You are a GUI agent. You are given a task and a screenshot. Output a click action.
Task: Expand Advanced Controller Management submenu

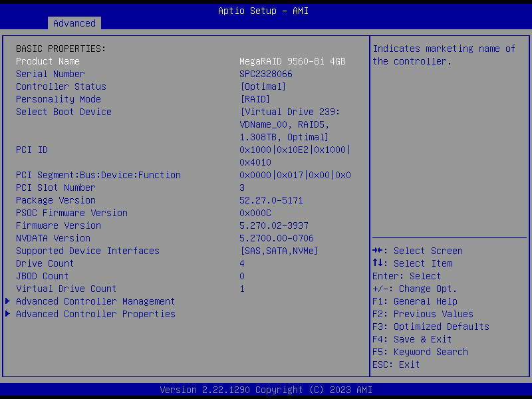coord(95,301)
